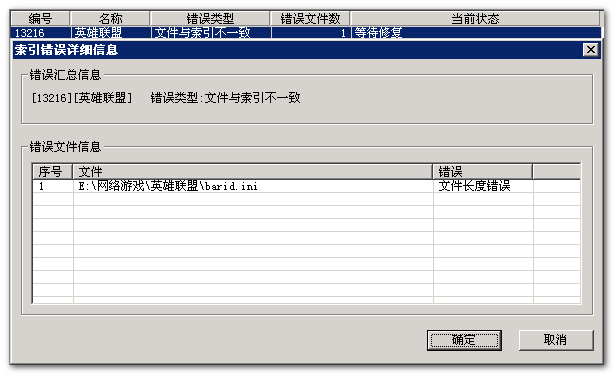Click 文件与索引不一致 cell in the background row
This screenshot has width=614, height=375.
[x=211, y=33]
